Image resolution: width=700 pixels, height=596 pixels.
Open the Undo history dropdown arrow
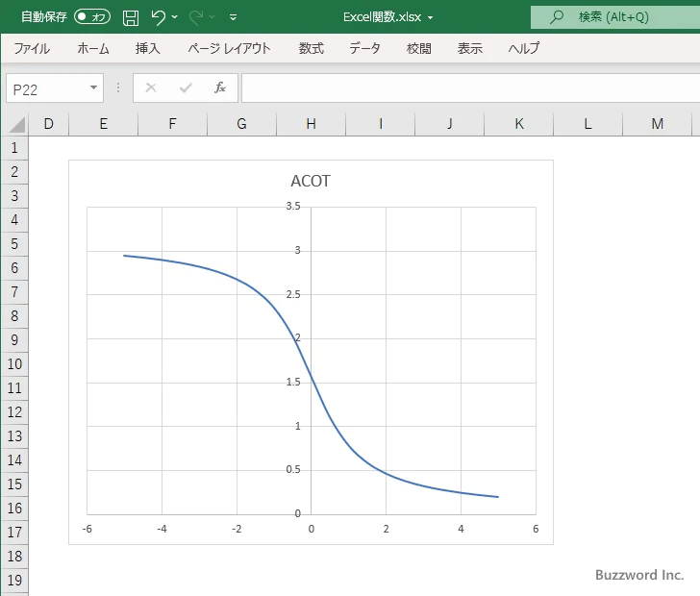175,17
